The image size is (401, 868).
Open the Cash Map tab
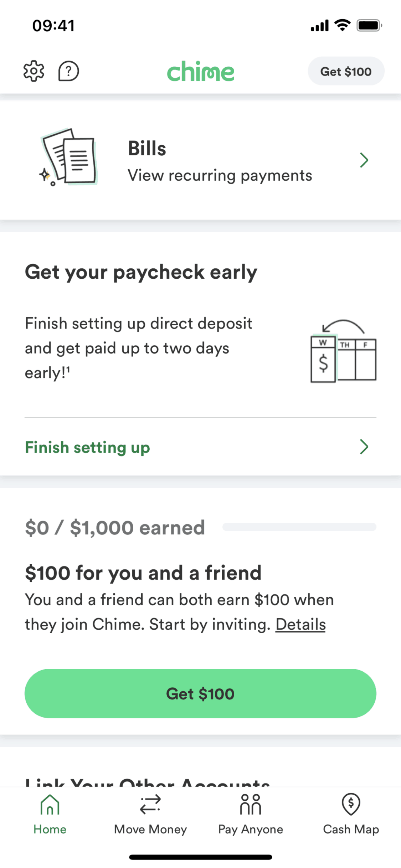tap(351, 814)
